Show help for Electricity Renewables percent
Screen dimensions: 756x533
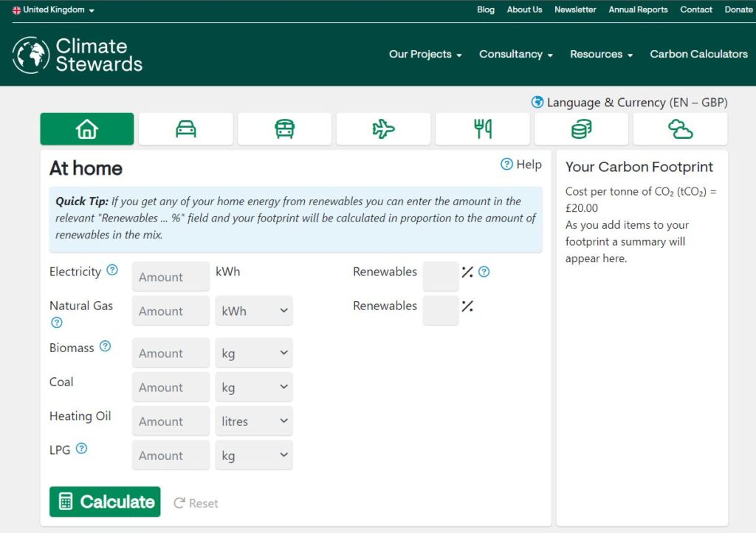coord(484,272)
